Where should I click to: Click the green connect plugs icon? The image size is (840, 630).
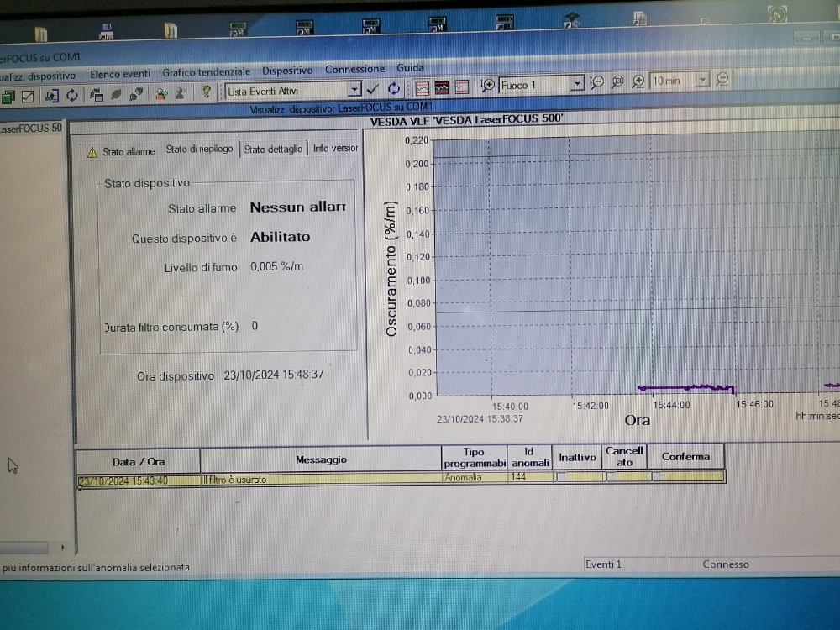136,94
